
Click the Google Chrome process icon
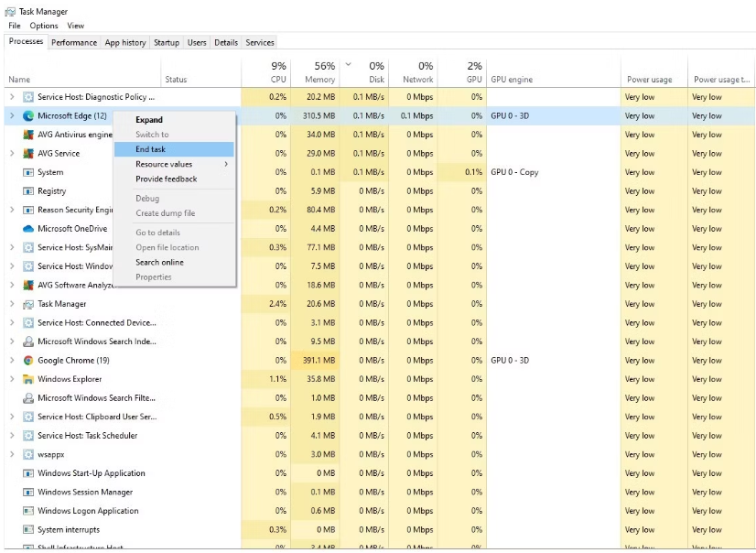pos(28,361)
